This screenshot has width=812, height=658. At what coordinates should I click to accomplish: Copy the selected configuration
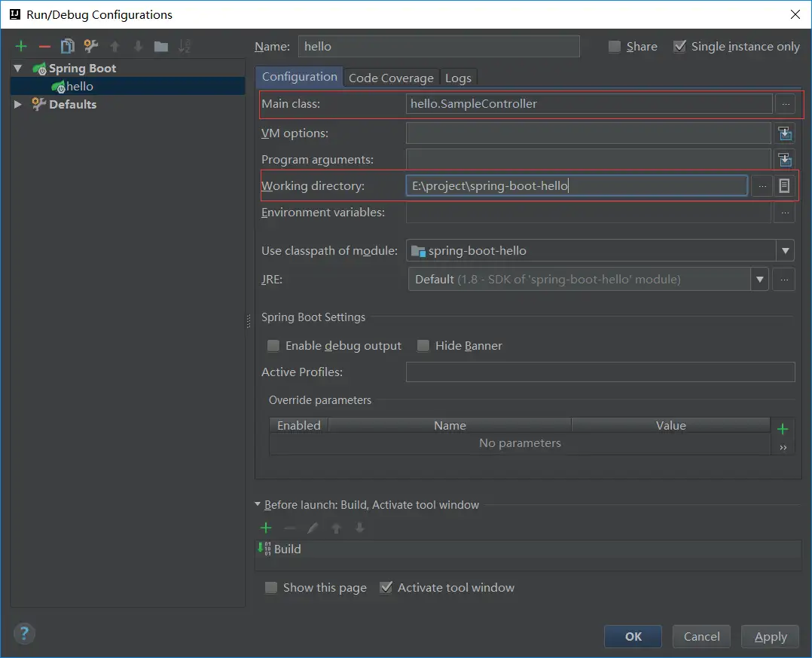click(68, 47)
